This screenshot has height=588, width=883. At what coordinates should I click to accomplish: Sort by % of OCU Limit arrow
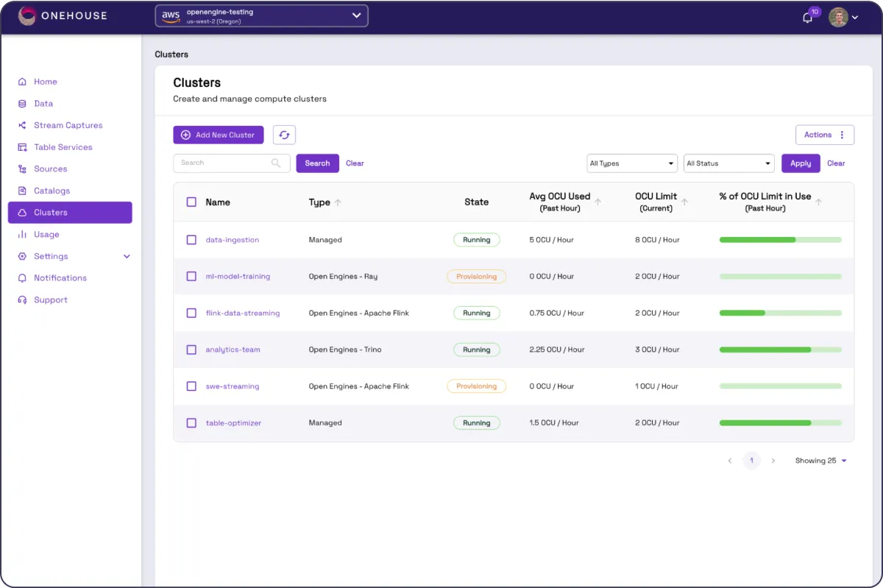pos(819,202)
